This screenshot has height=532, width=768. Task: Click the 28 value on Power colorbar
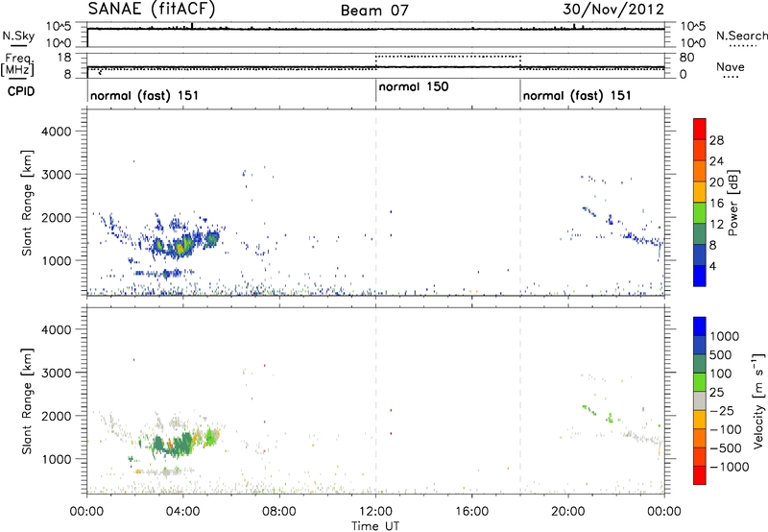716,140
